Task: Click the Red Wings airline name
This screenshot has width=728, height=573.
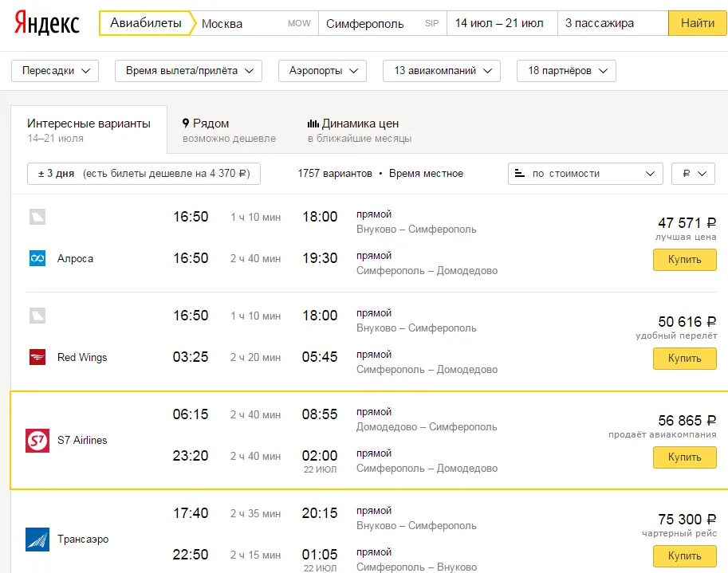Action: click(82, 357)
